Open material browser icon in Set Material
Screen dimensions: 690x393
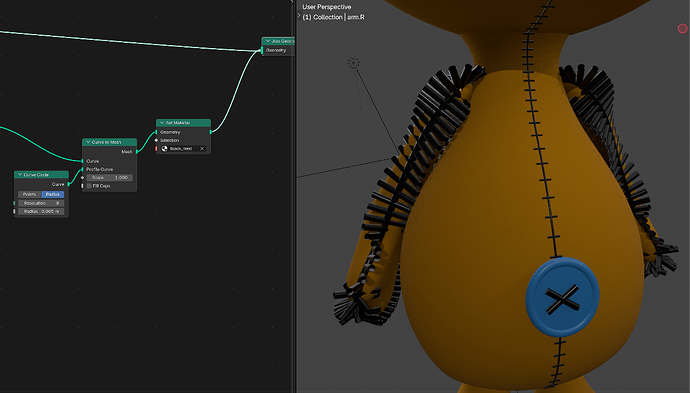pos(165,149)
